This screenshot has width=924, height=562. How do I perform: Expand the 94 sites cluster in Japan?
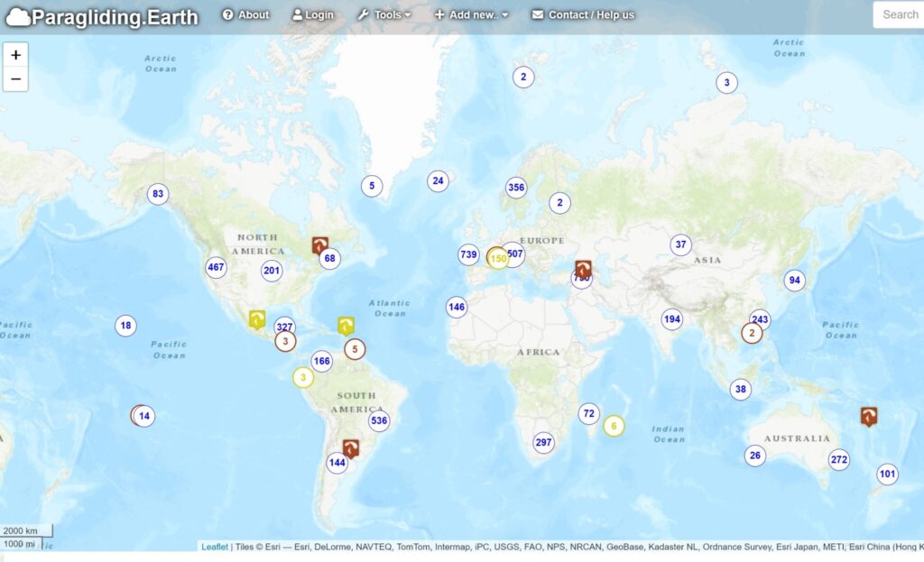tap(795, 281)
